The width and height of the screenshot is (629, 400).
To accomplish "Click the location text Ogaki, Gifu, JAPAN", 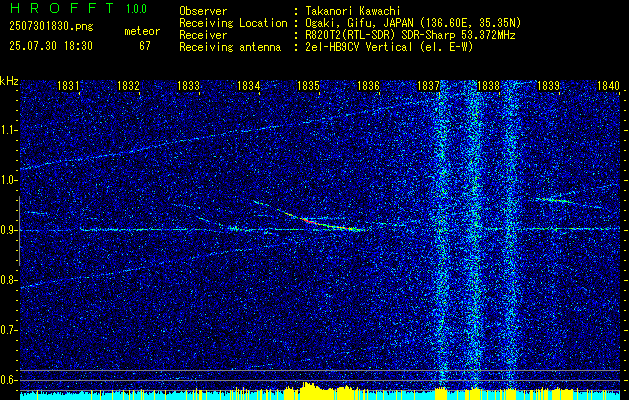I will [x=358, y=23].
